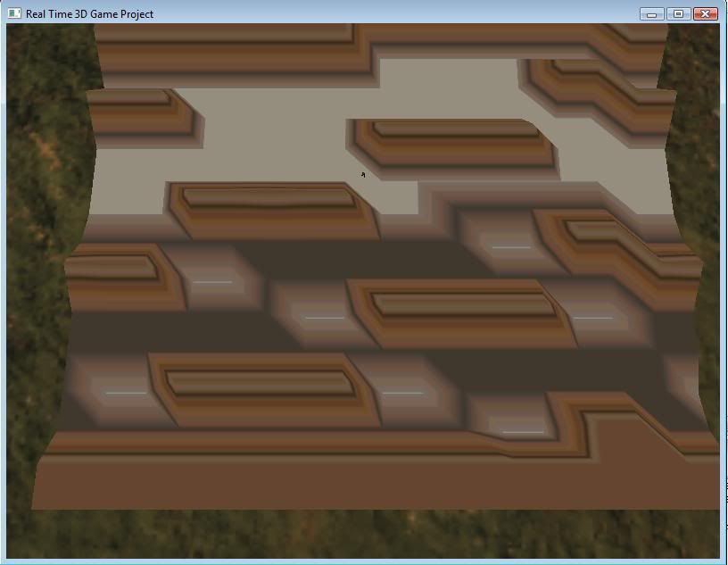728x565 pixels.
Task: Click white line marker at the far-left front row
Action: pos(126,392)
